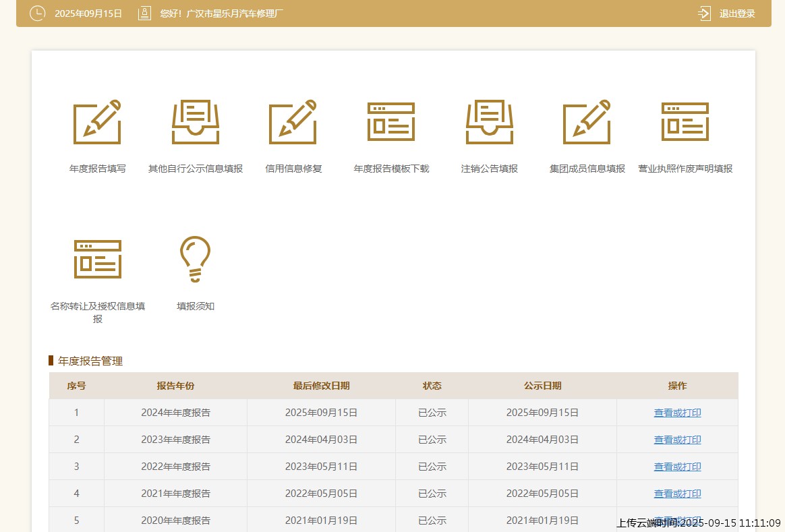The image size is (785, 532).
Task: Click the 填报须知 label
Action: coord(196,306)
